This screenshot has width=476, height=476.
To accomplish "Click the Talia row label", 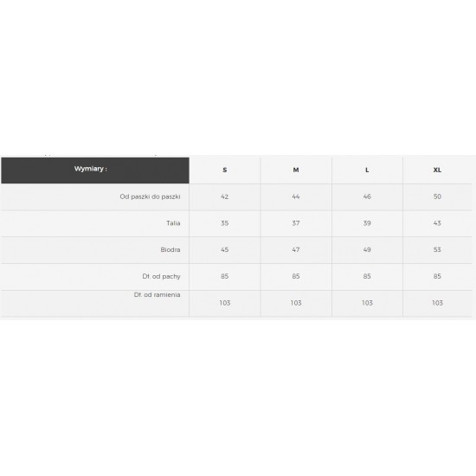I will [173, 223].
